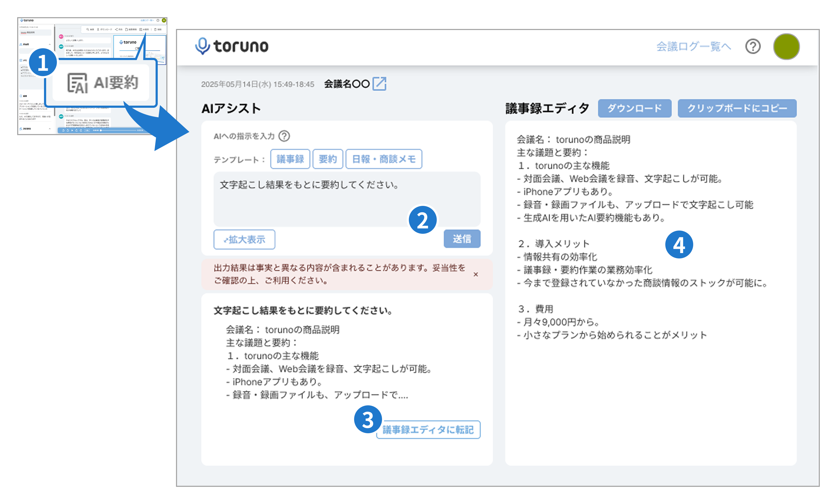The width and height of the screenshot is (837, 504).
Task: Open meeting name external link icon
Action: coord(379,83)
